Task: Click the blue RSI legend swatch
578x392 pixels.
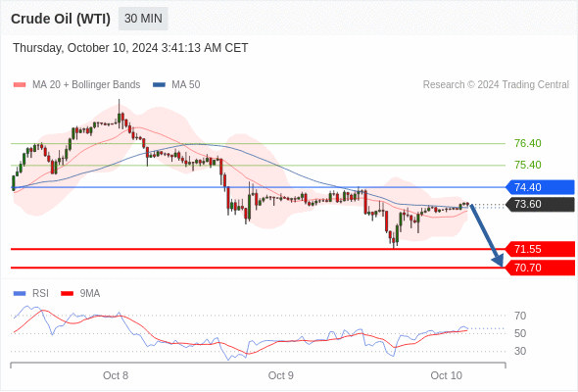Action: 20,294
